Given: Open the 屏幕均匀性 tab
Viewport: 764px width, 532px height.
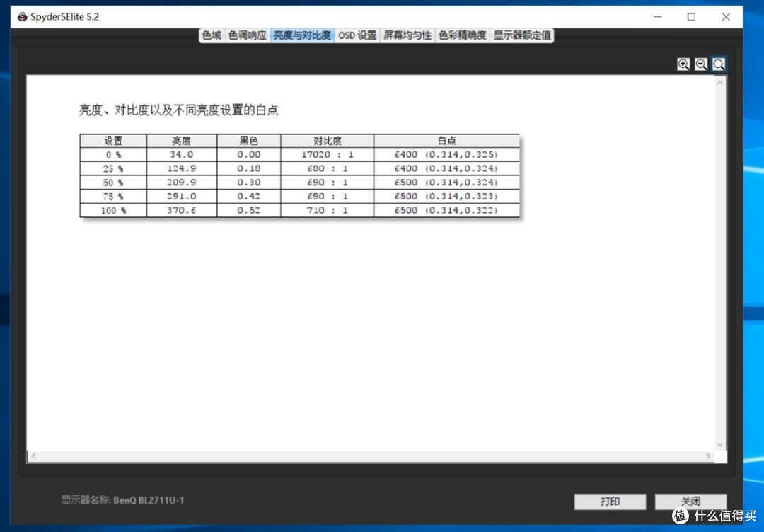Looking at the screenshot, I should pos(407,35).
